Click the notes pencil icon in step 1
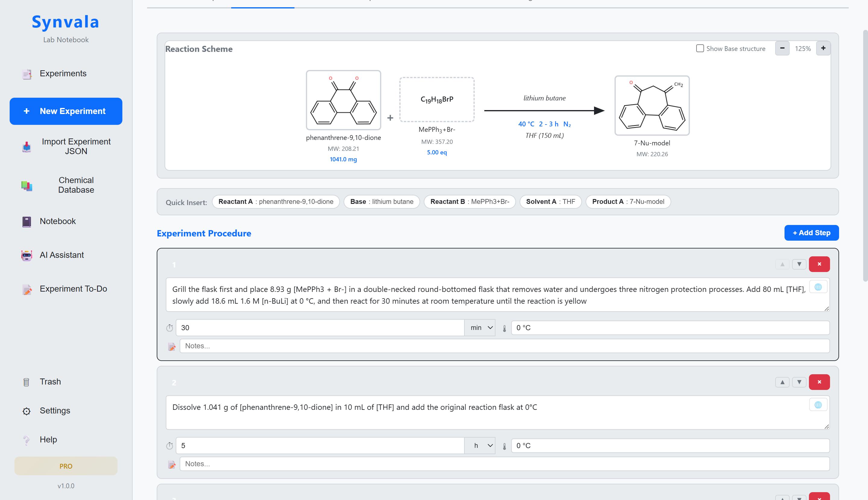Image resolution: width=868 pixels, height=500 pixels. point(171,347)
